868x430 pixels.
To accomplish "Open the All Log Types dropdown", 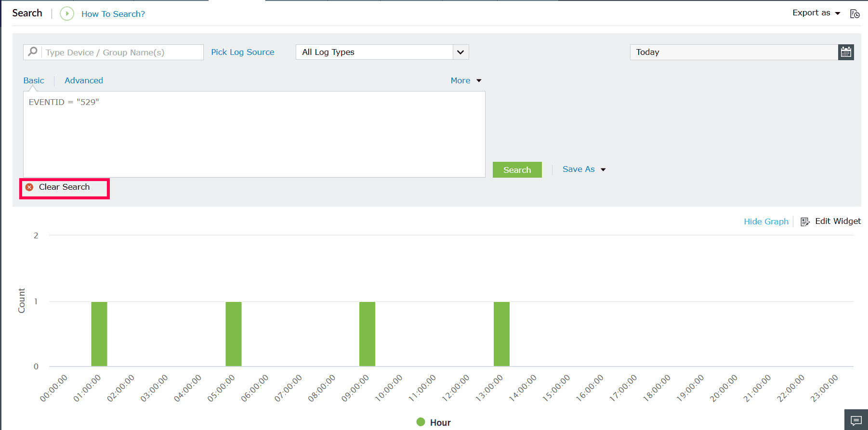I will 382,52.
